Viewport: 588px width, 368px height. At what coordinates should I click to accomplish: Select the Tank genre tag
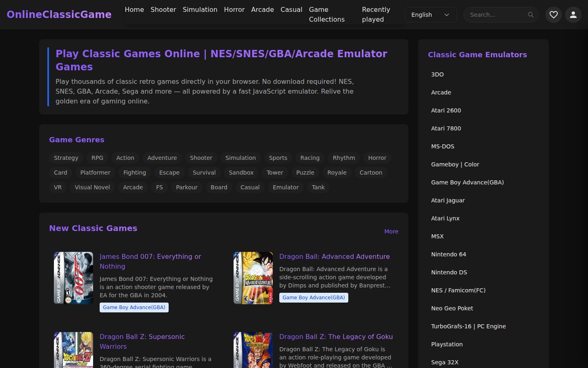(318, 187)
